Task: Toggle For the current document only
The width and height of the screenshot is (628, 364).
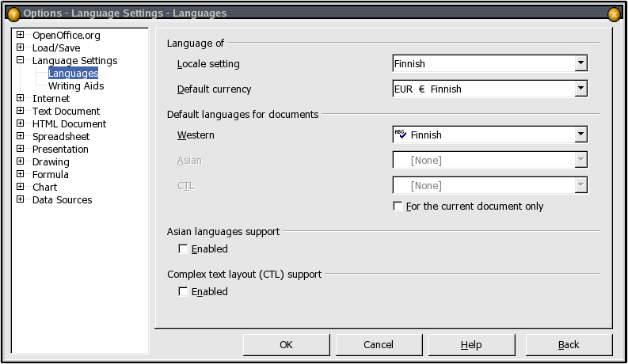Action: pyautogui.click(x=398, y=206)
